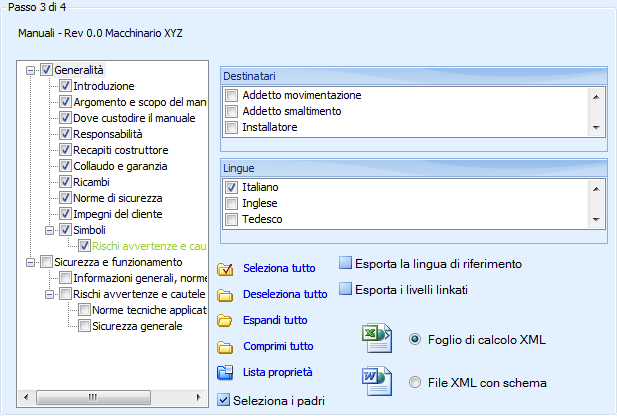Enable Esporta i livelli linkati
Viewport: 617px width, 416px height.
(345, 289)
